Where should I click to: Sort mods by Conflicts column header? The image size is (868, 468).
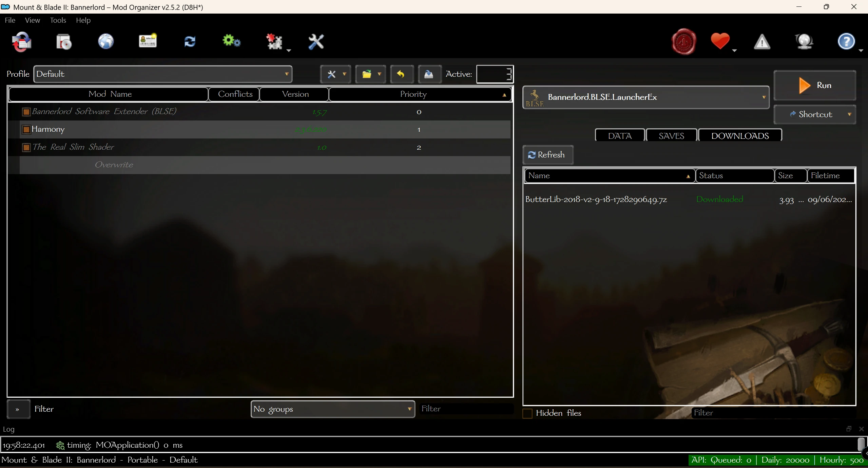pos(235,94)
